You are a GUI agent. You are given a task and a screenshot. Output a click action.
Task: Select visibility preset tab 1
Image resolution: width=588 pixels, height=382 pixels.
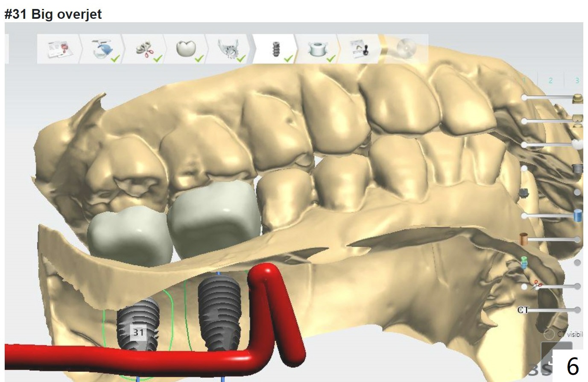coord(524,80)
